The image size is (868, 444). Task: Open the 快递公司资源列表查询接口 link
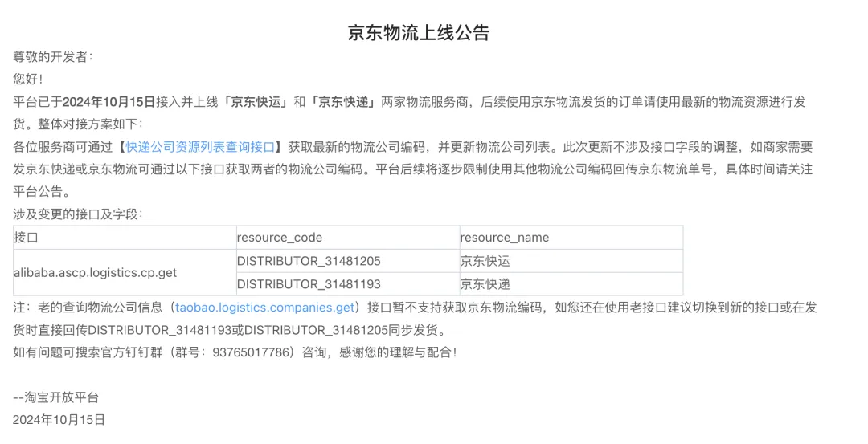click(200, 146)
